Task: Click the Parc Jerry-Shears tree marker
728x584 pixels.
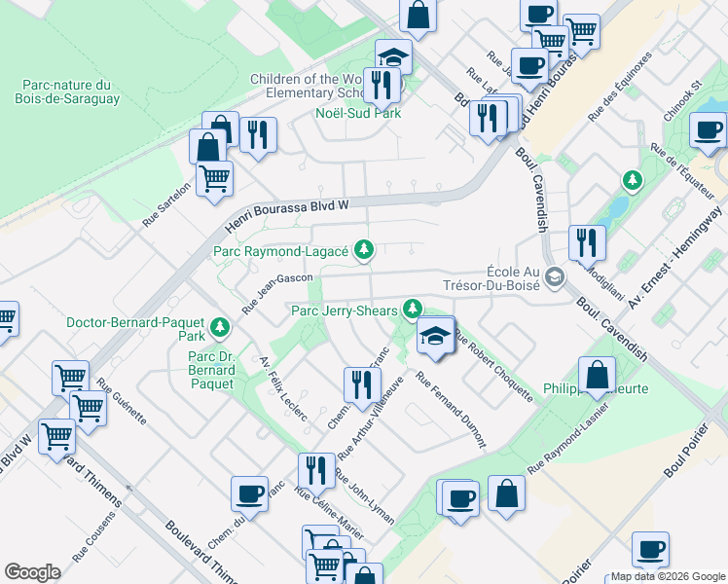Action: (x=412, y=310)
